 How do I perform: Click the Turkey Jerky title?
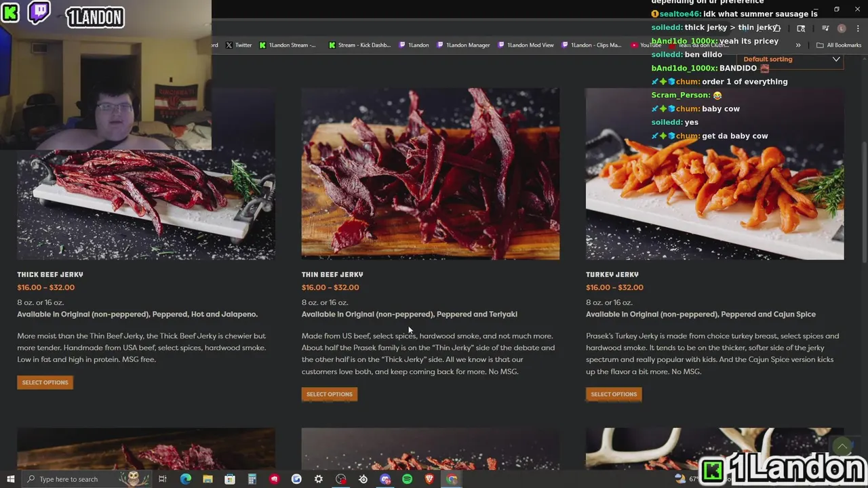pyautogui.click(x=612, y=274)
